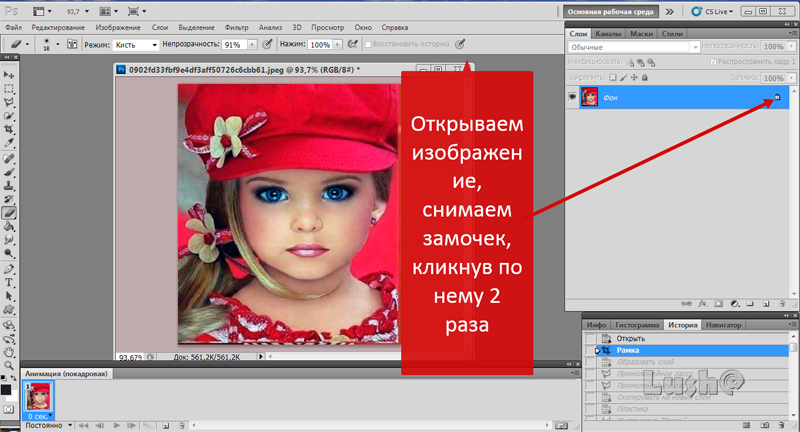Toggle Quick Mask mode
This screenshot has height=432, width=800.
(x=9, y=409)
